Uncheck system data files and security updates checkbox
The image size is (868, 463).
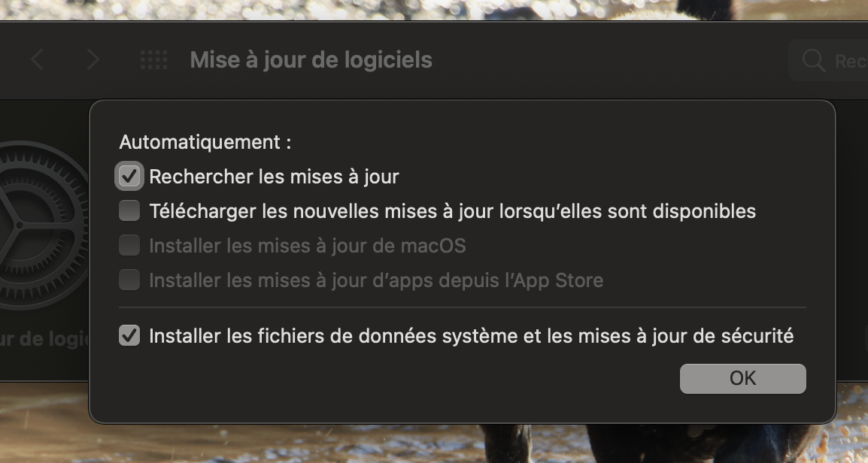pos(129,336)
